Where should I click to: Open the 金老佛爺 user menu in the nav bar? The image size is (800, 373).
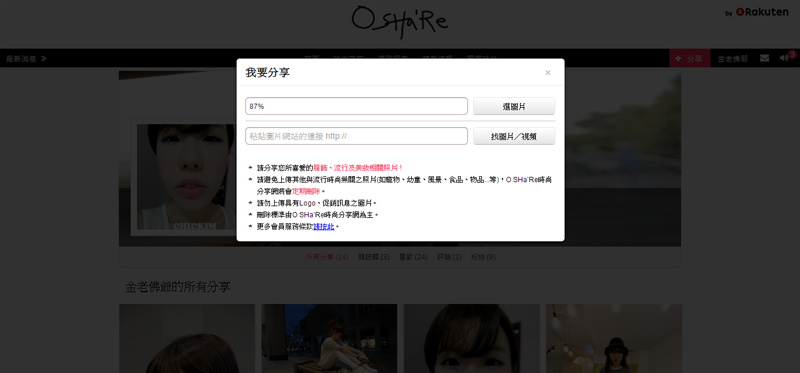[x=733, y=59]
